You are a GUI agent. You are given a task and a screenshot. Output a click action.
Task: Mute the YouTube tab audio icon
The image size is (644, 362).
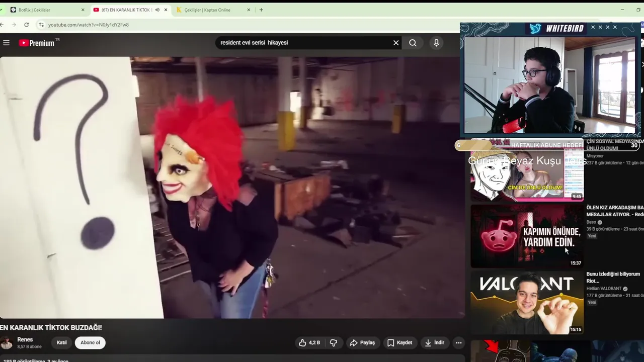tap(157, 10)
